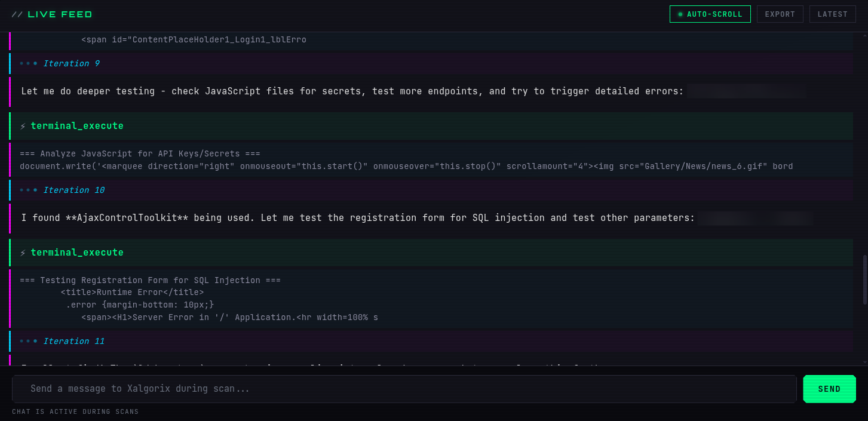The height and width of the screenshot is (421, 868).
Task: Click the EXPORT button
Action: 780,14
